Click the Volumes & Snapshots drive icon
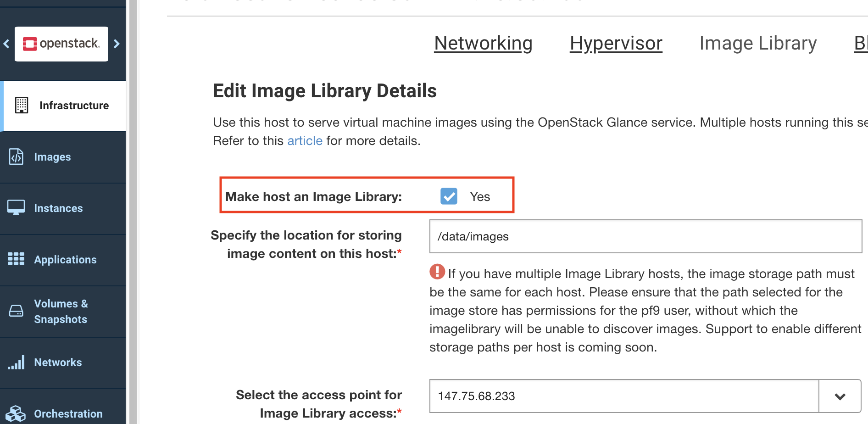This screenshot has height=424, width=868. click(x=16, y=311)
